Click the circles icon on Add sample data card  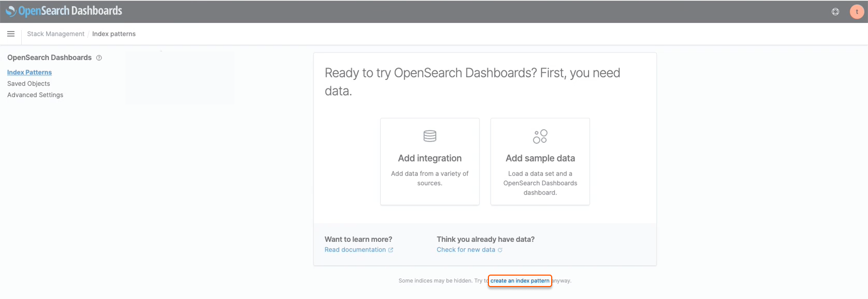click(x=540, y=137)
